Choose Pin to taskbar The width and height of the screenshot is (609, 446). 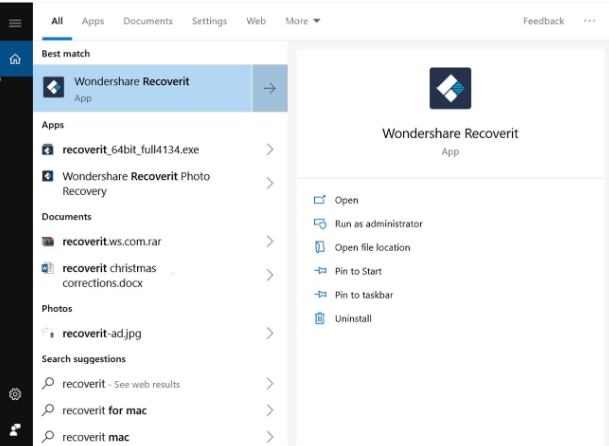pos(364,295)
